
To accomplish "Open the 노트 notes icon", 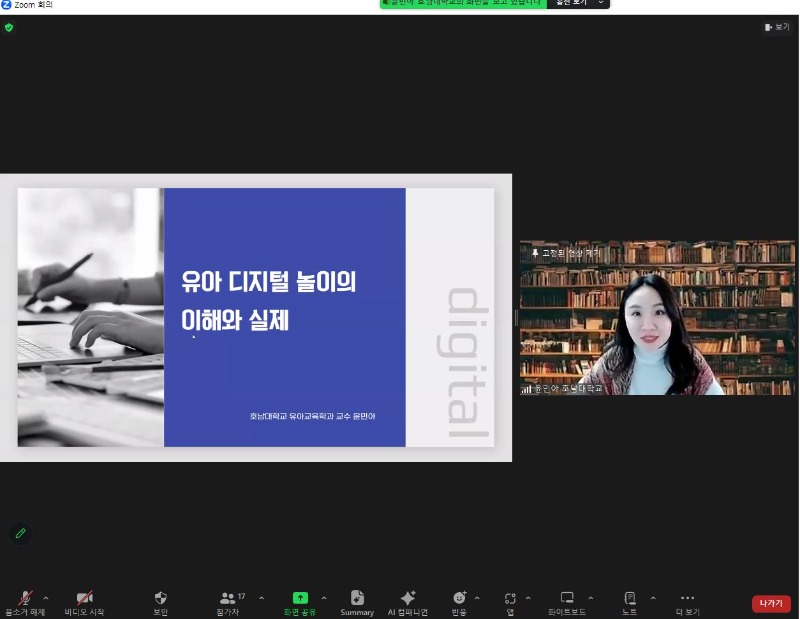I will pyautogui.click(x=629, y=599).
